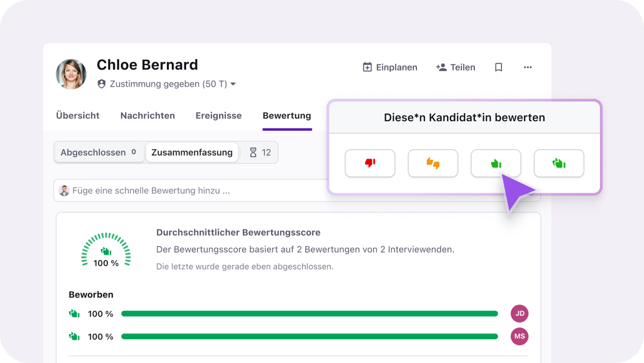The height and width of the screenshot is (363, 644).
Task: Switch to the Abgeschlossen segment
Action: coord(99,152)
